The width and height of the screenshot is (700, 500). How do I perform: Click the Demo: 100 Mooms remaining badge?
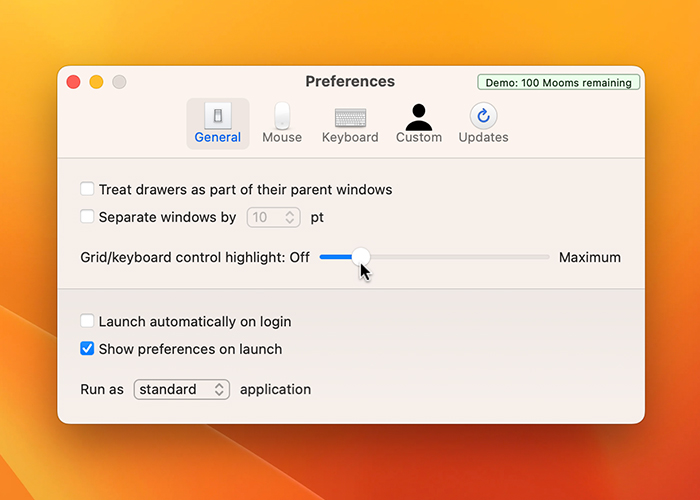[x=558, y=83]
